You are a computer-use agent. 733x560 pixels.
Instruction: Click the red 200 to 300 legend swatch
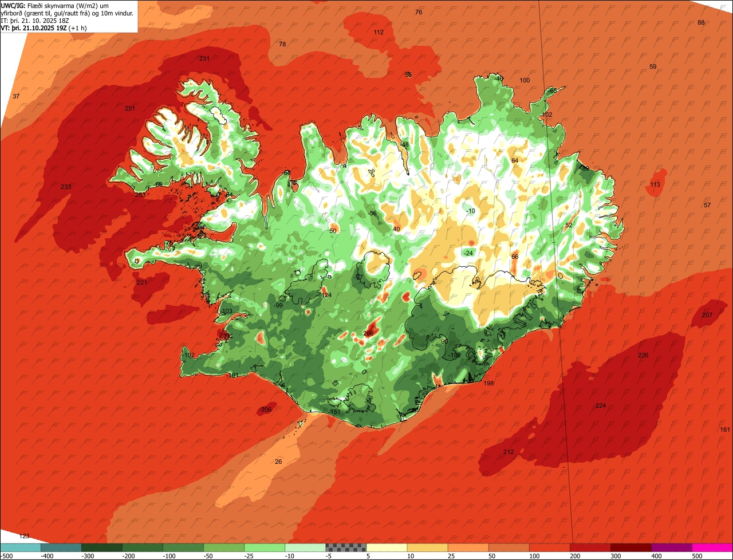(590, 547)
